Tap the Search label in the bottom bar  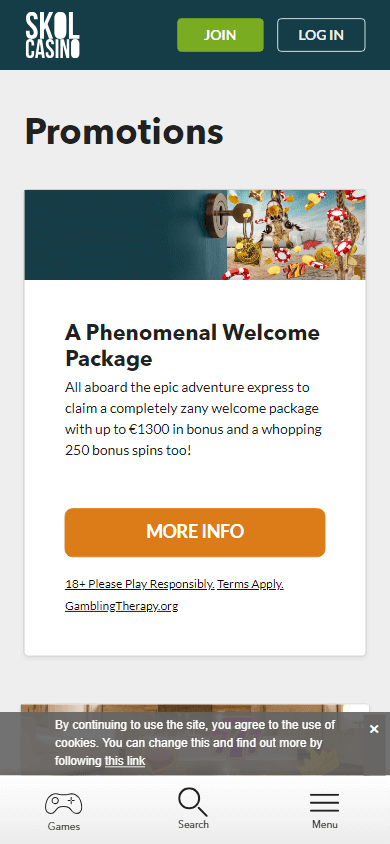click(193, 824)
